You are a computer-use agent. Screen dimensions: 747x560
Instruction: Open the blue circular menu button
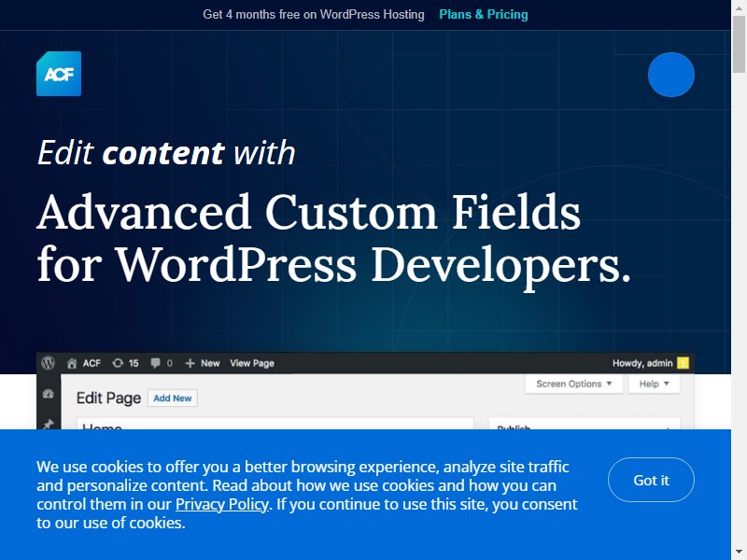coord(670,75)
